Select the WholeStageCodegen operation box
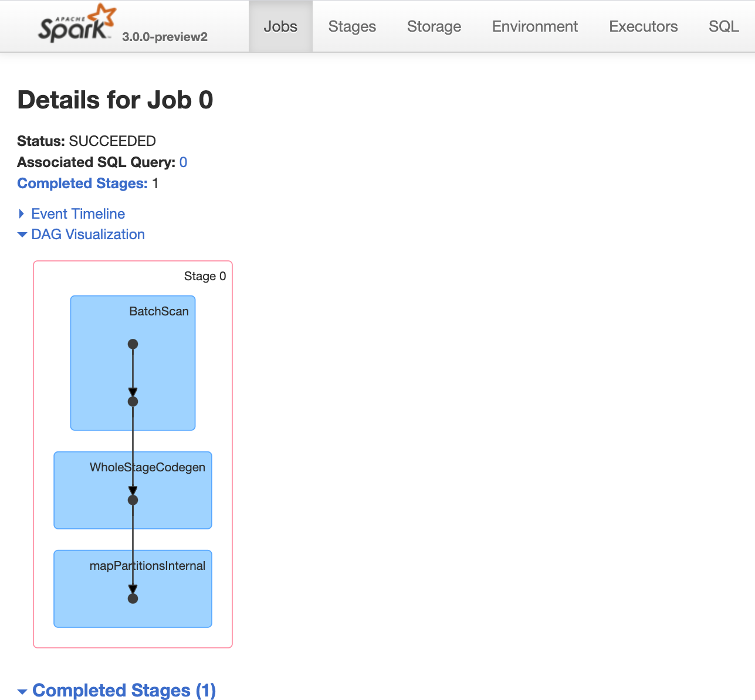 coord(133,490)
